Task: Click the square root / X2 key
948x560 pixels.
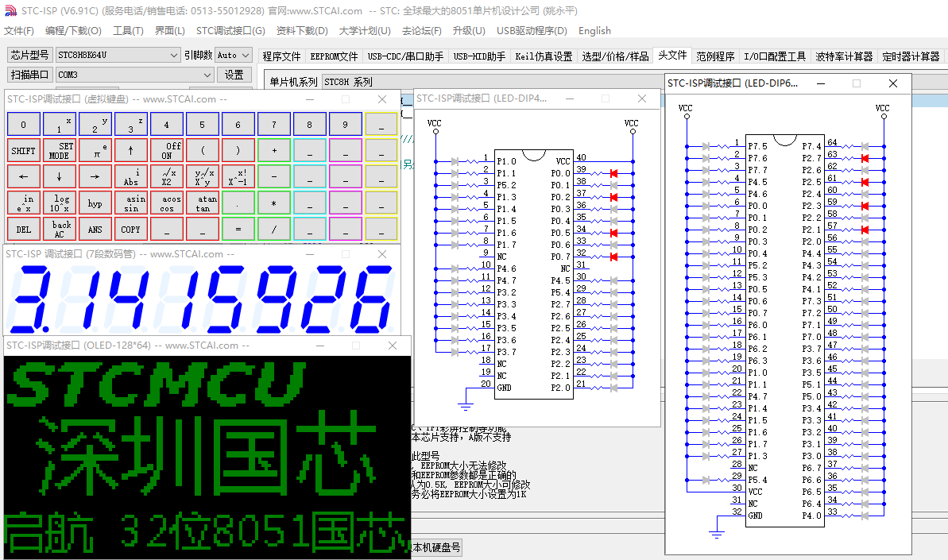Action: [166, 176]
